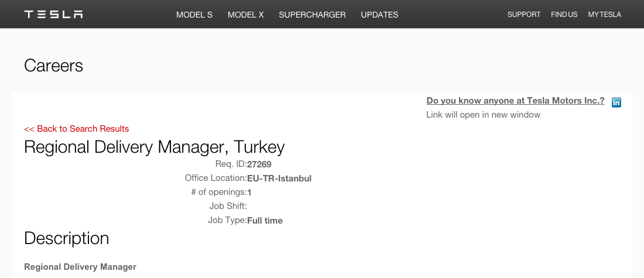Click the 'Link will open in new window' note
644x278 pixels.
[483, 115]
